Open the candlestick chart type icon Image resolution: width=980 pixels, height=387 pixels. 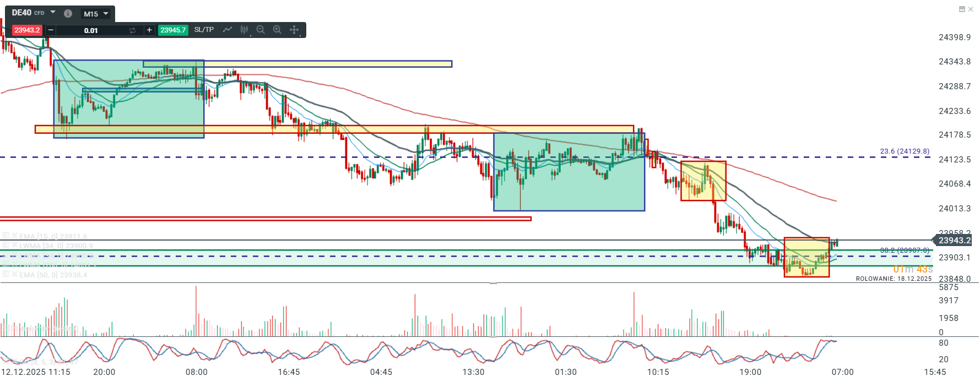[x=244, y=30]
